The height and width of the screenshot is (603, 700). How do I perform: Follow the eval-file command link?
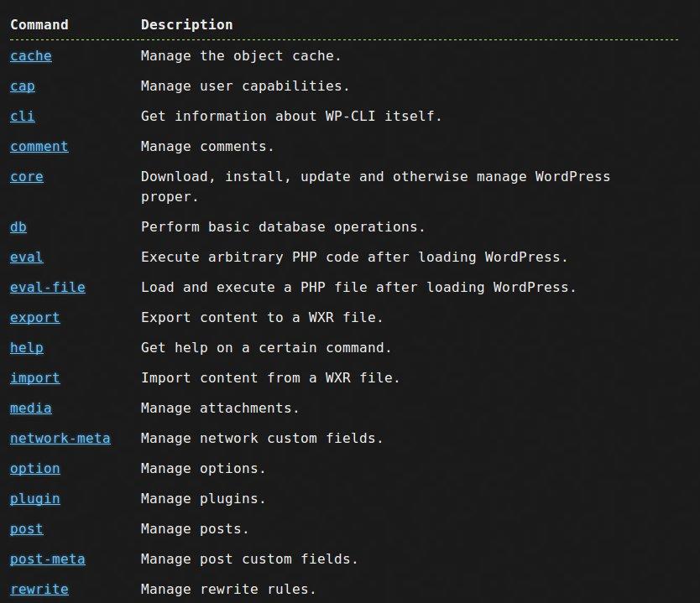[x=48, y=287]
